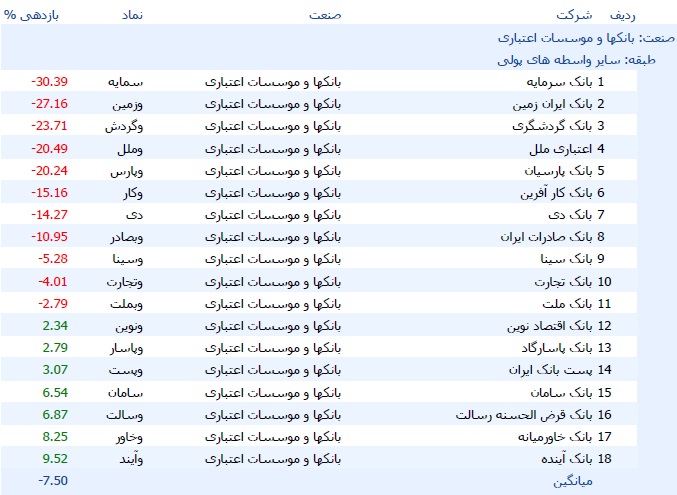
Task: Select the بانک تجارت company name
Action: pyautogui.click(x=563, y=282)
